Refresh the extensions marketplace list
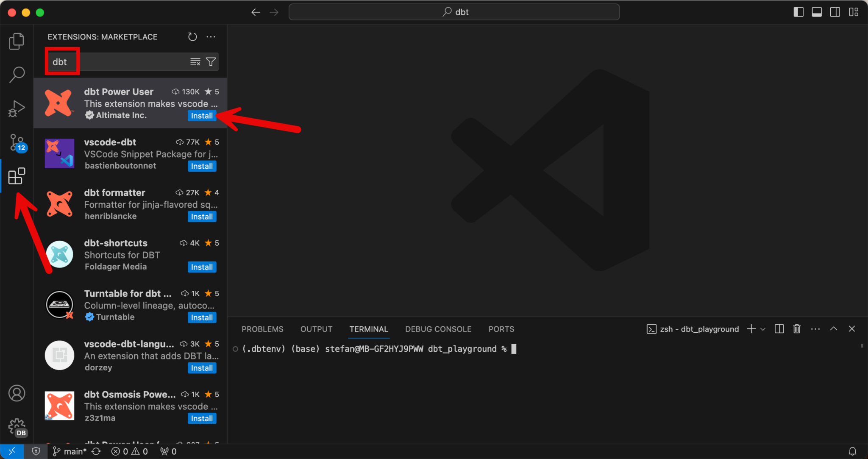Screen dimensions: 868x459 [192, 37]
